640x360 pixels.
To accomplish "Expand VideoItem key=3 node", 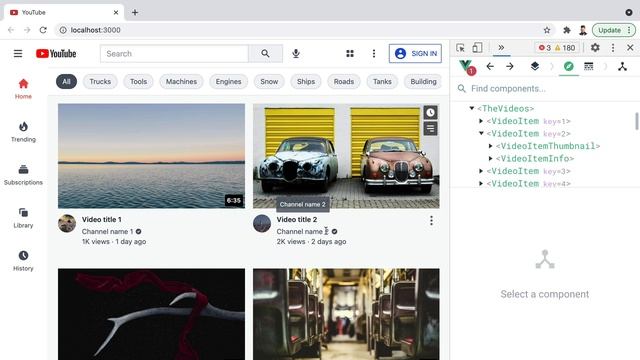I will pos(481,171).
